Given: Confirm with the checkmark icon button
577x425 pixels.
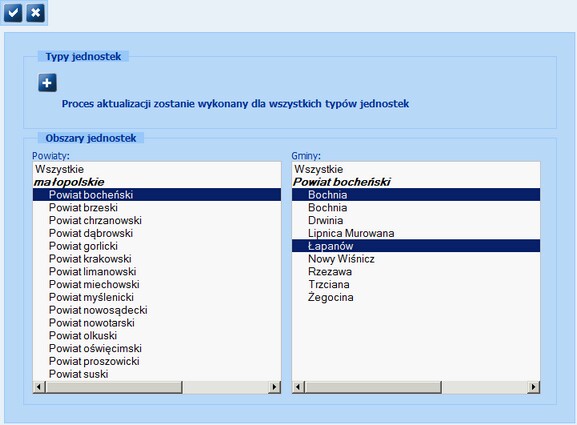Looking at the screenshot, I should tap(13, 13).
